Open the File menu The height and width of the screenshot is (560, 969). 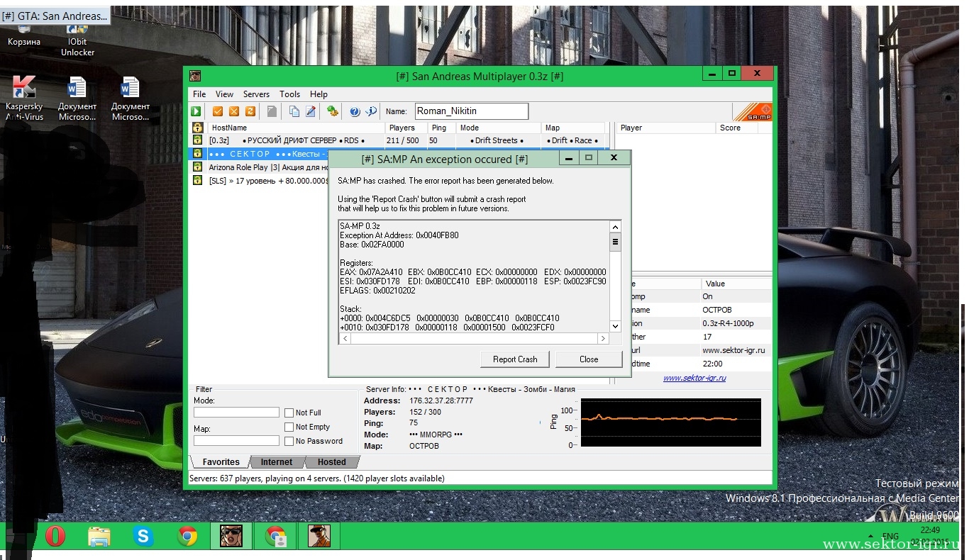[199, 94]
